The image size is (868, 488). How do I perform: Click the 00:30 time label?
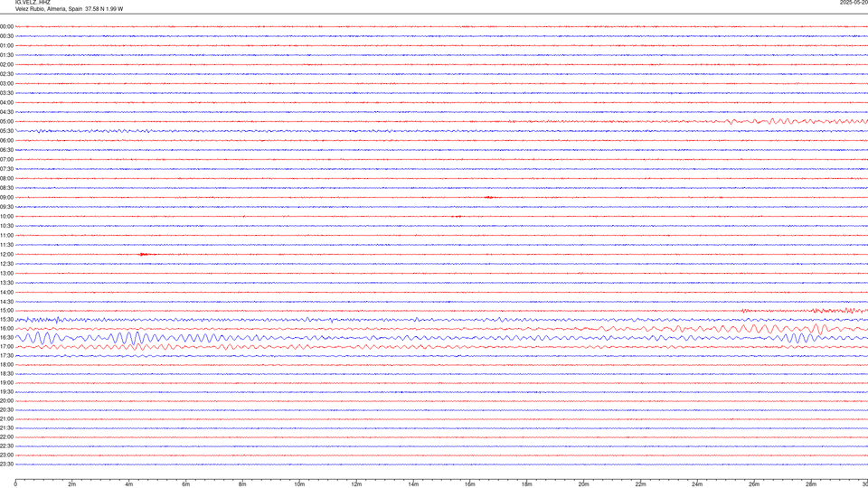point(6,36)
